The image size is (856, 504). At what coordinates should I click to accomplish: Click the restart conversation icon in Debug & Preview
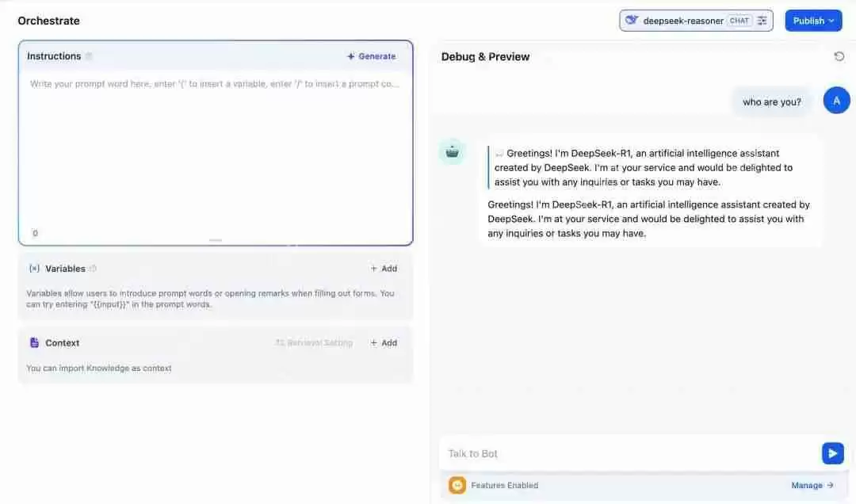pyautogui.click(x=839, y=56)
